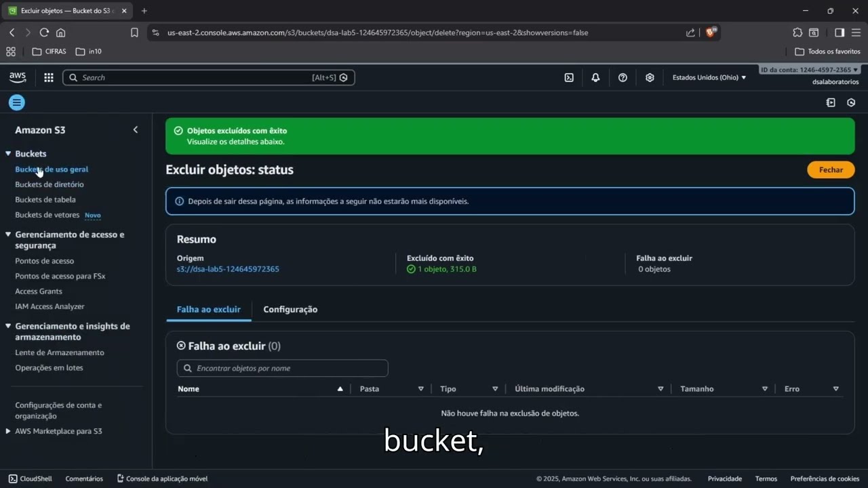Toggle browser sidebar panel icon
This screenshot has width=868, height=488.
coord(840,33)
